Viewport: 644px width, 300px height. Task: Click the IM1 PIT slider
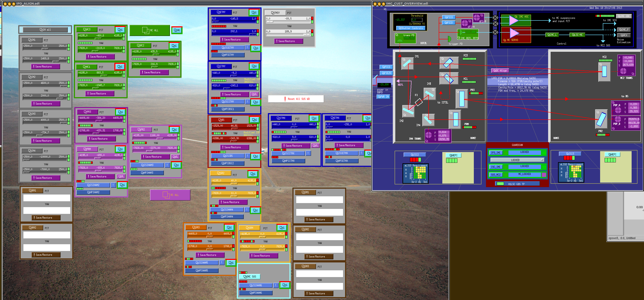[x=45, y=47]
